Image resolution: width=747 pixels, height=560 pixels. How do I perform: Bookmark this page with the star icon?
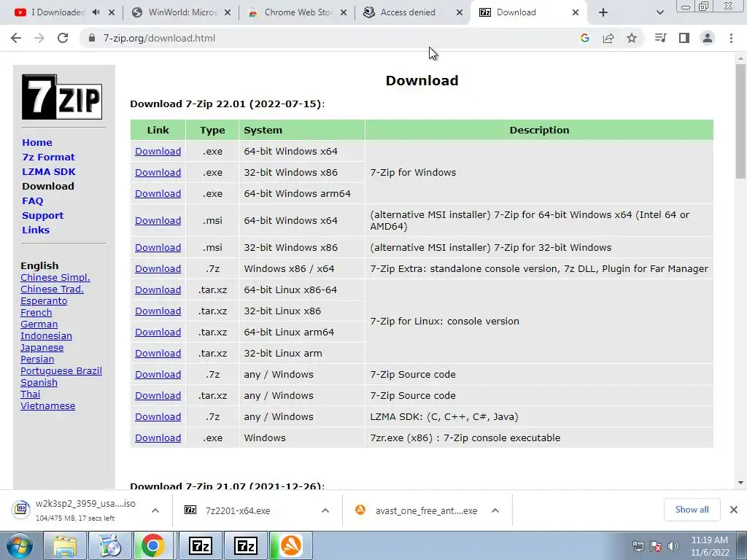tap(632, 38)
